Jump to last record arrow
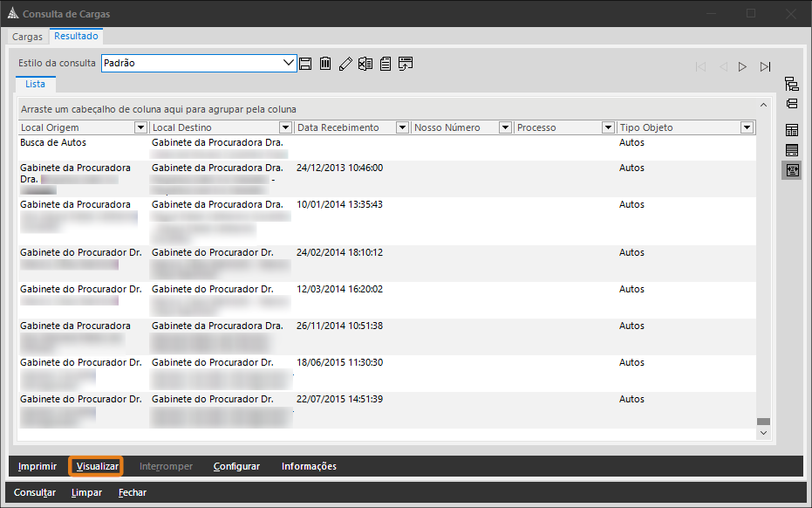Screen dimensions: 812x508 pos(766,66)
